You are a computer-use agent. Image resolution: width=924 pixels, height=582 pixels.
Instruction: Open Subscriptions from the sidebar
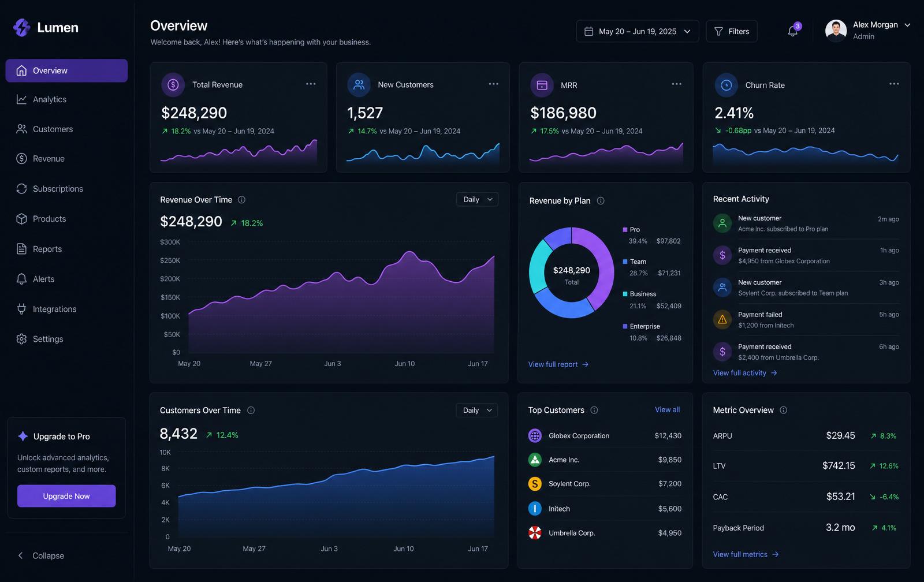(x=66, y=189)
